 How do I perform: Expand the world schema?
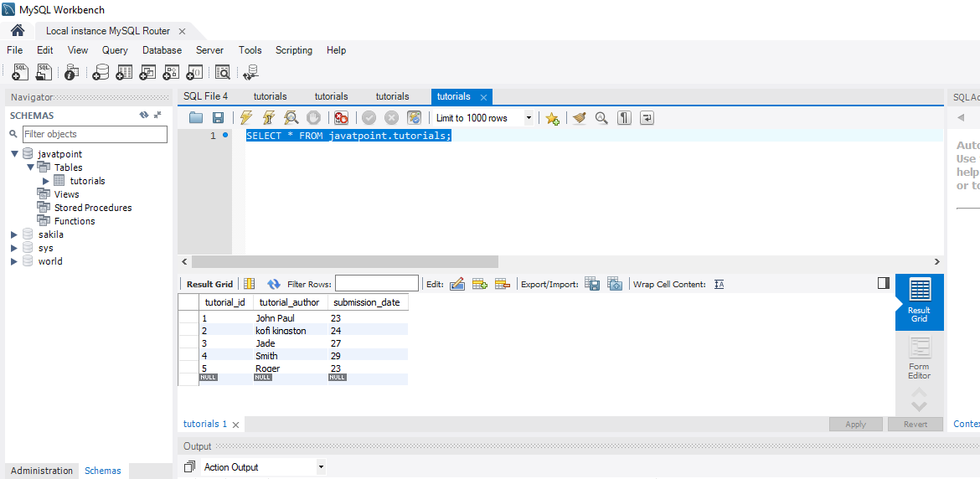pyautogui.click(x=14, y=261)
